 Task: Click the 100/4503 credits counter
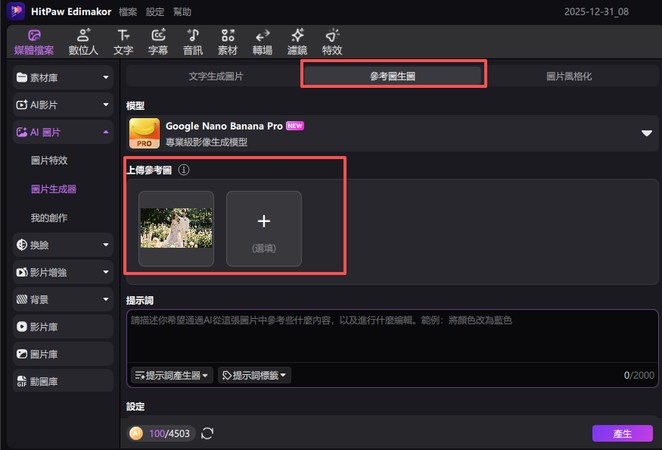(x=169, y=434)
